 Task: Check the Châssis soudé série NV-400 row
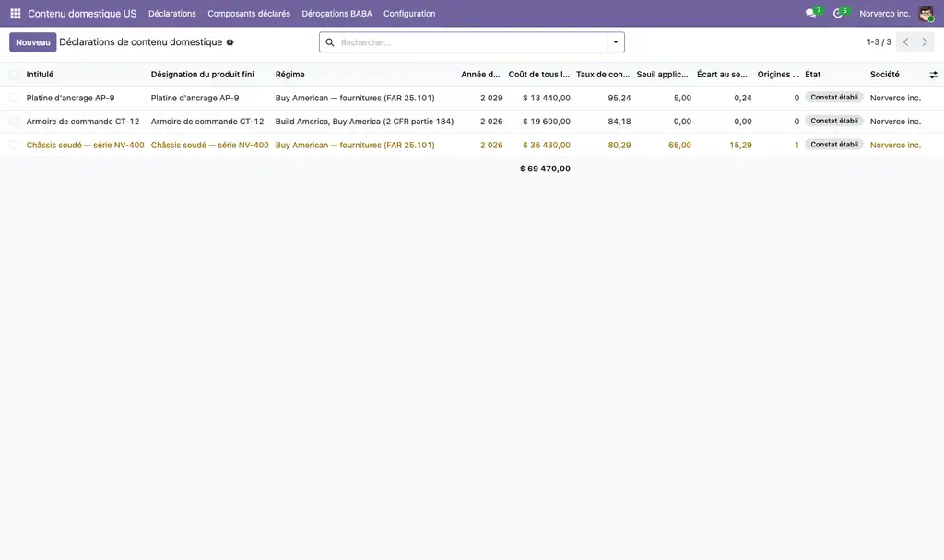(13, 145)
